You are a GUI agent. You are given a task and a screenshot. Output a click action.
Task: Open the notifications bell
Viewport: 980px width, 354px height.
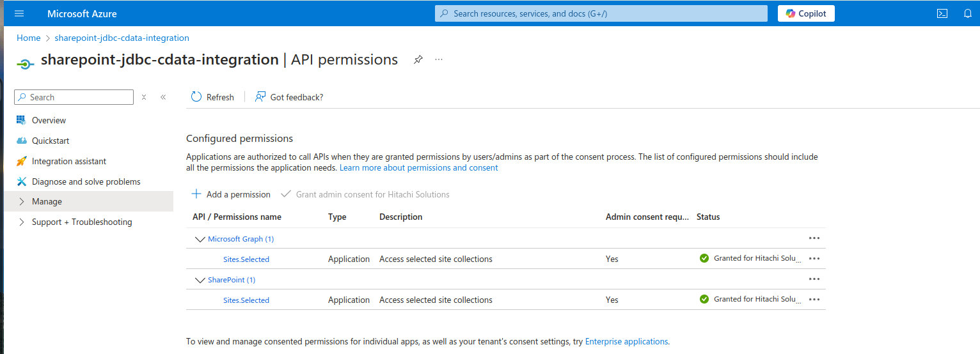[968, 13]
